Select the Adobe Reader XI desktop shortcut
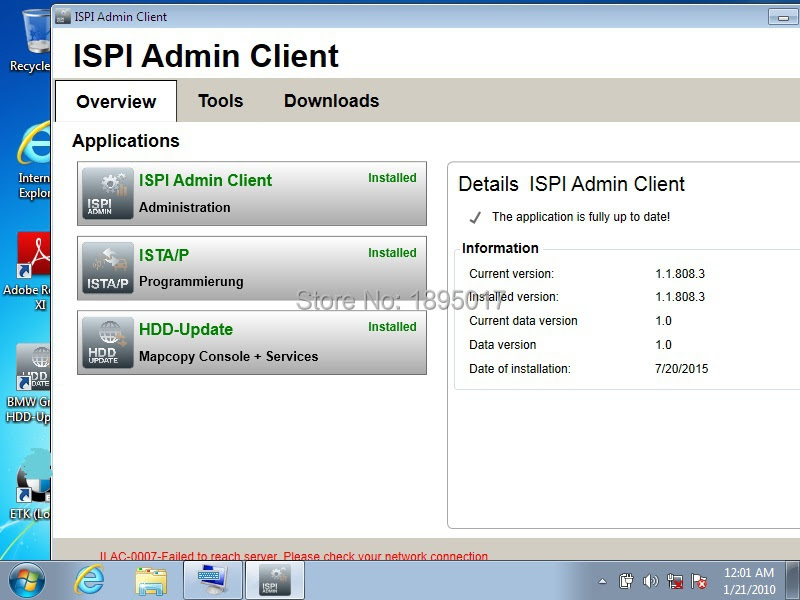Viewport: 800px width, 600px height. [28, 271]
